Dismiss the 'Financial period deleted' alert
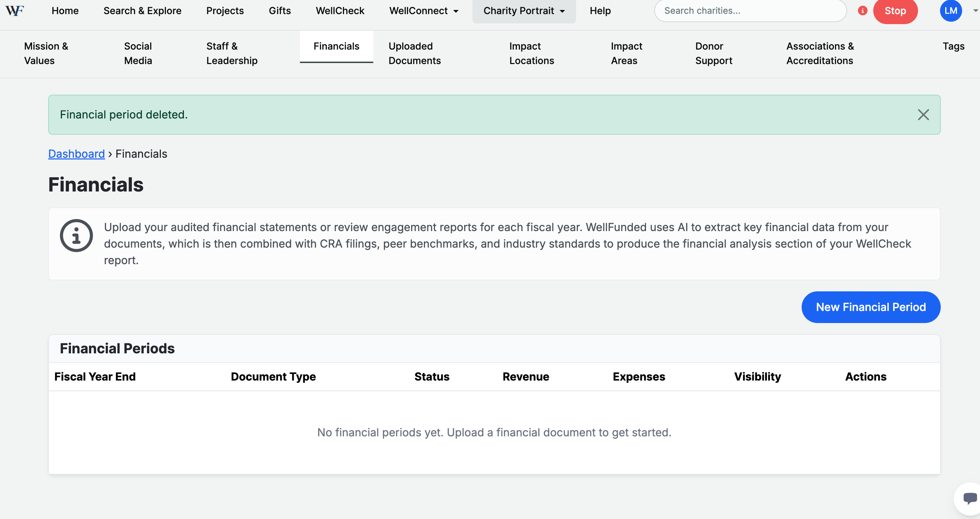Image resolution: width=980 pixels, height=519 pixels. [x=923, y=115]
